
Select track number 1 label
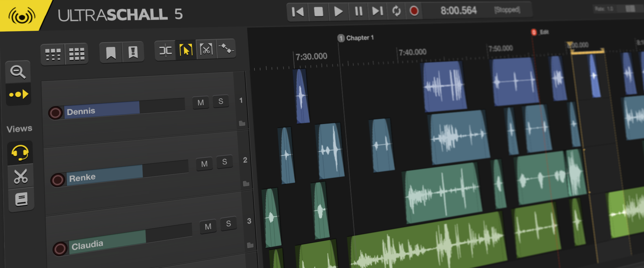tap(241, 100)
